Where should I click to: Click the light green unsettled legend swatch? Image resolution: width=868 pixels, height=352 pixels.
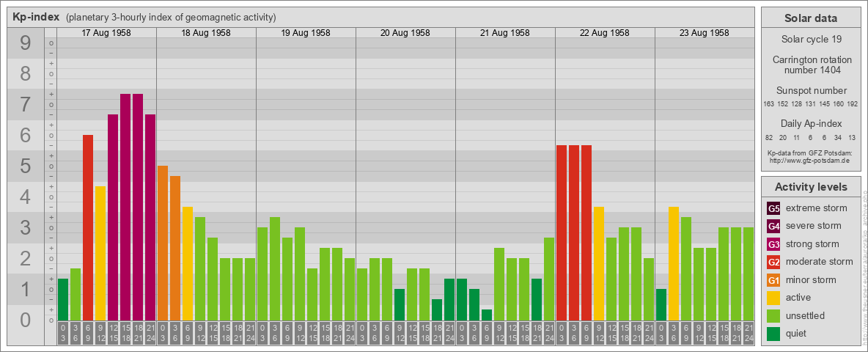tap(773, 315)
